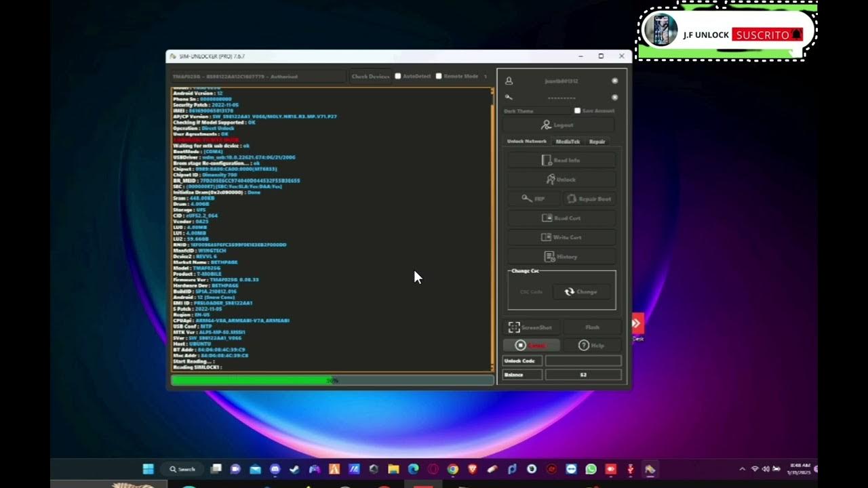Open Brave browser from taskbar

click(473, 469)
